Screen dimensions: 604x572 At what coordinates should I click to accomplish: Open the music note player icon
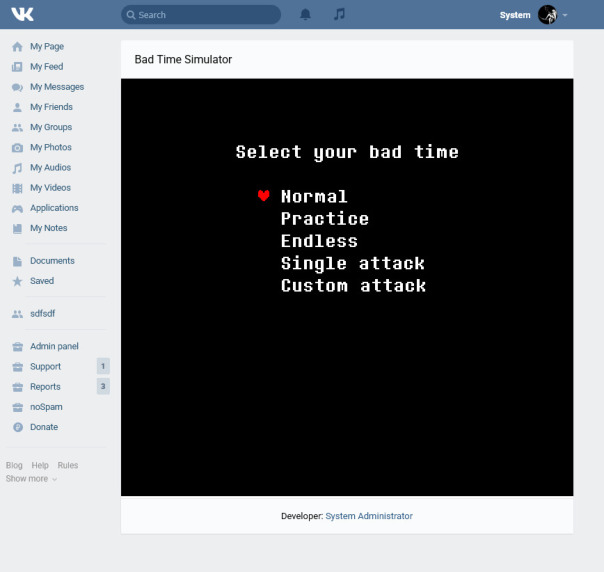coord(339,15)
